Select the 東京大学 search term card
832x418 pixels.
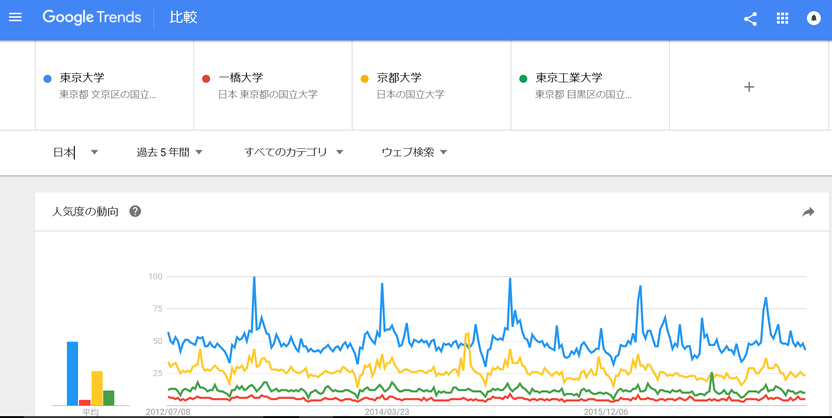(115, 86)
